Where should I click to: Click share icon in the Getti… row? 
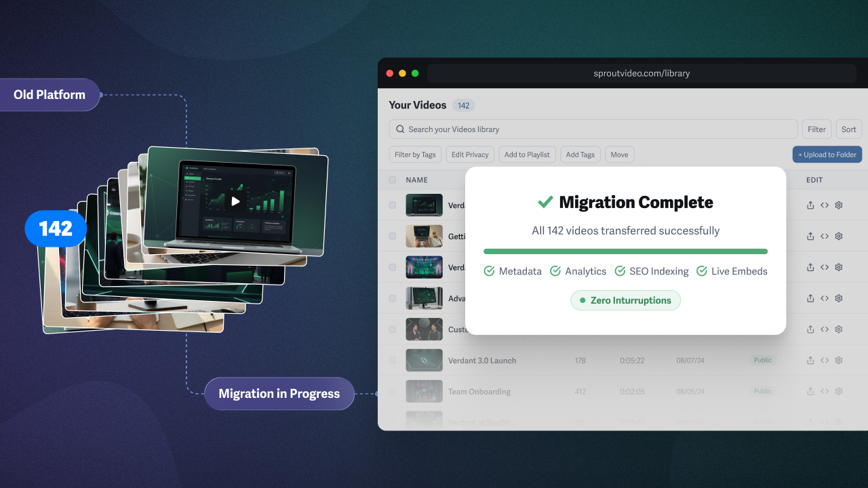pos(810,237)
